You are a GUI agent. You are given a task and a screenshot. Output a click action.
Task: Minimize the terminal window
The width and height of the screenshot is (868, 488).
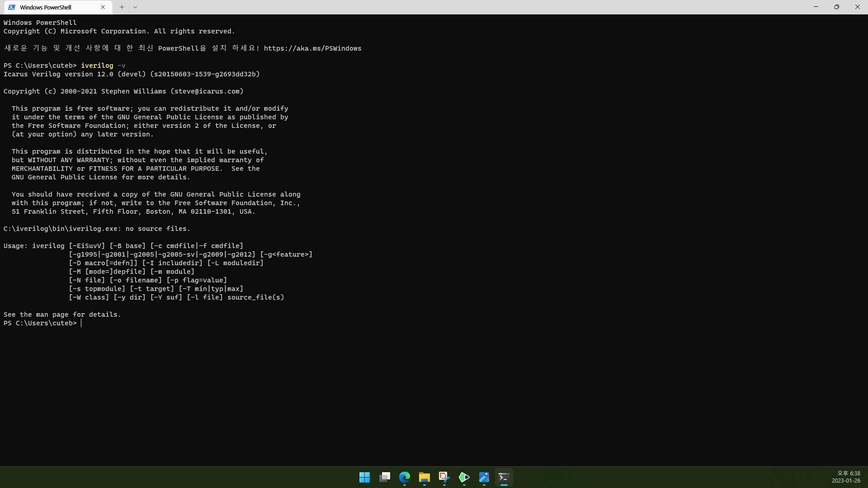click(816, 7)
